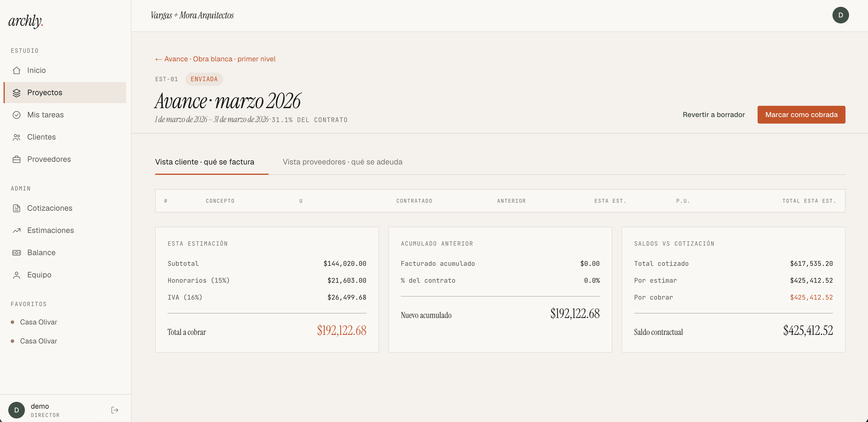868x422 pixels.
Task: Click the Proveedores briefcase icon
Action: (x=17, y=159)
